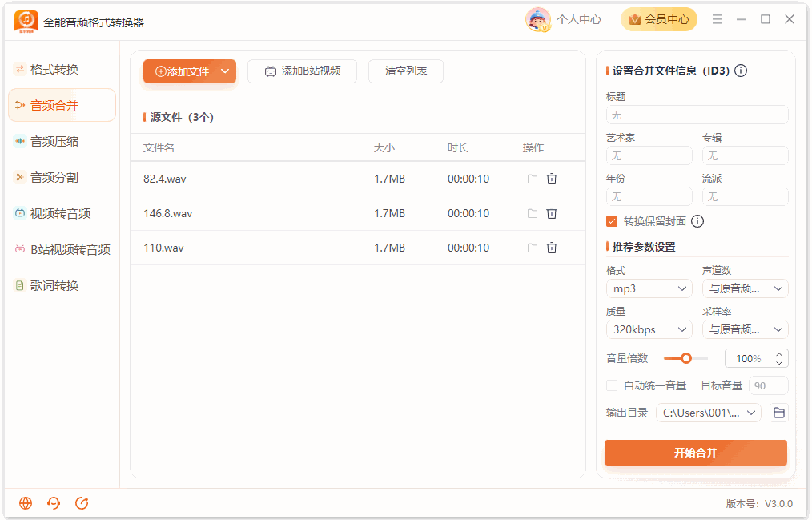Click the 开始合并 button
The width and height of the screenshot is (812, 520).
[x=695, y=453]
